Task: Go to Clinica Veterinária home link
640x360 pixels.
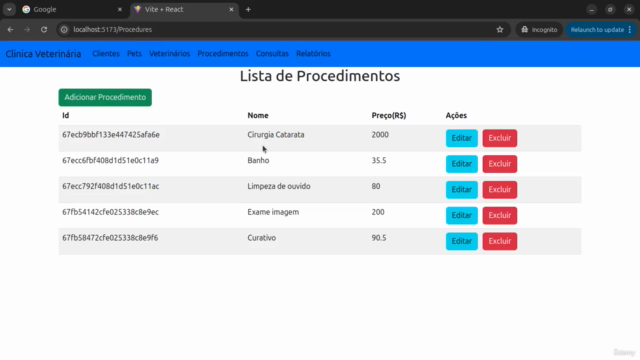Action: pyautogui.click(x=43, y=54)
